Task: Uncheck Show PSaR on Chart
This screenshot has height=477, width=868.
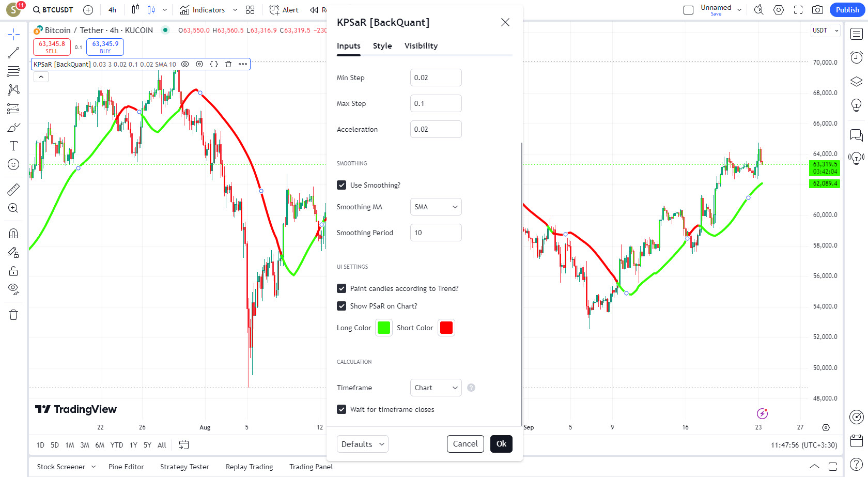Action: coord(342,306)
